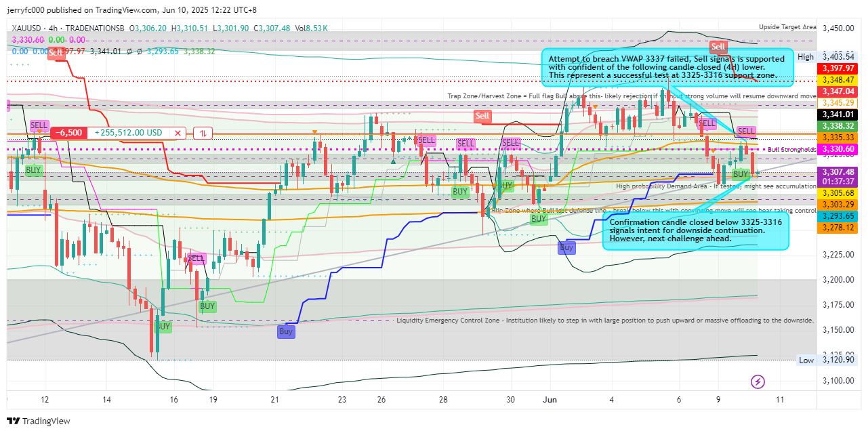868x433 pixels.
Task: Click the reverse position arrows icon
Action: point(203,133)
